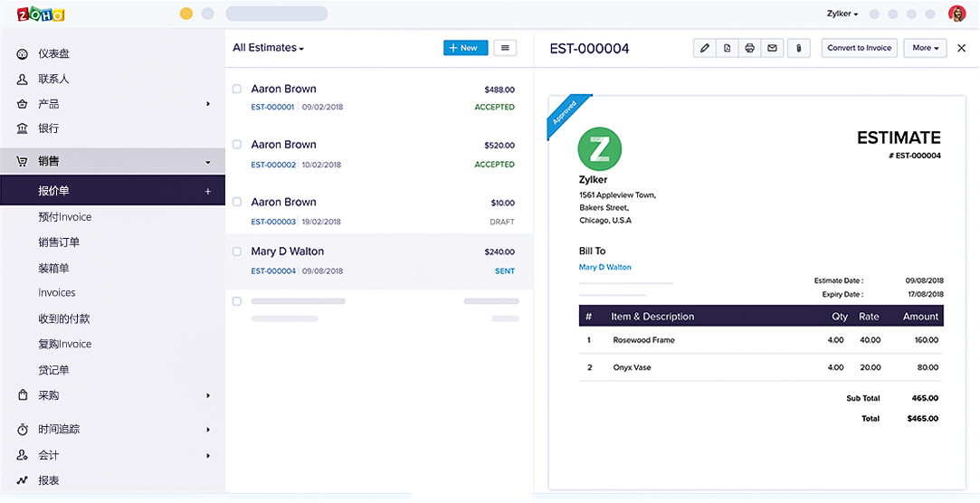Click the DRAFT status on EST-000003 row
The image size is (980, 503).
click(x=502, y=222)
